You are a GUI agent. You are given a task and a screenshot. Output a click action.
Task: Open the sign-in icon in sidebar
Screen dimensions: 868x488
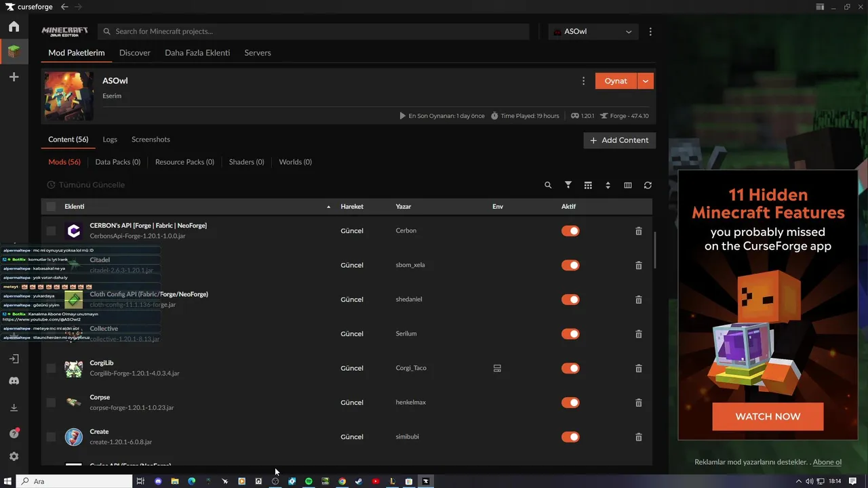pyautogui.click(x=14, y=359)
